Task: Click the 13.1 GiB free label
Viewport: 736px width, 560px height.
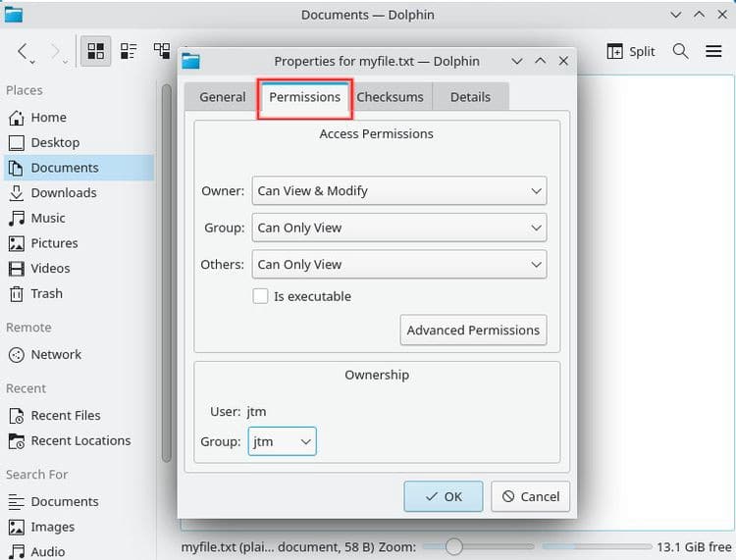Action: [x=694, y=547]
